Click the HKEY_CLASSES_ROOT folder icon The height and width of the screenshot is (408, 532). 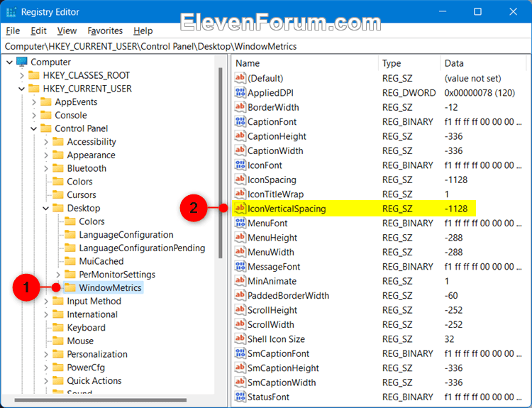click(33, 75)
